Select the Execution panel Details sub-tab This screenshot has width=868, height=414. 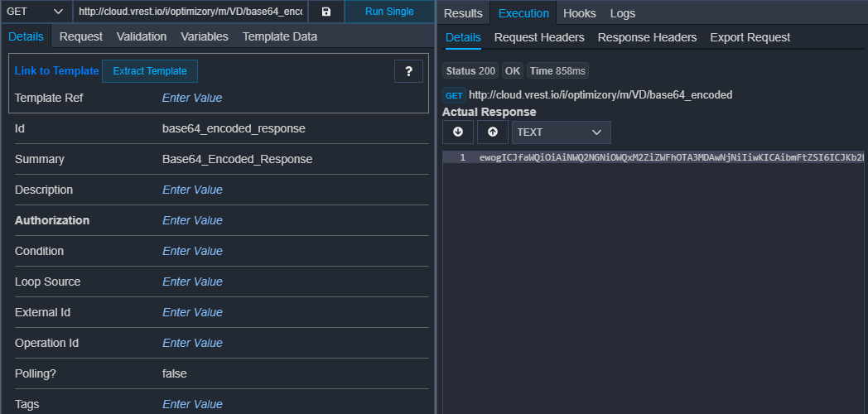click(x=463, y=37)
